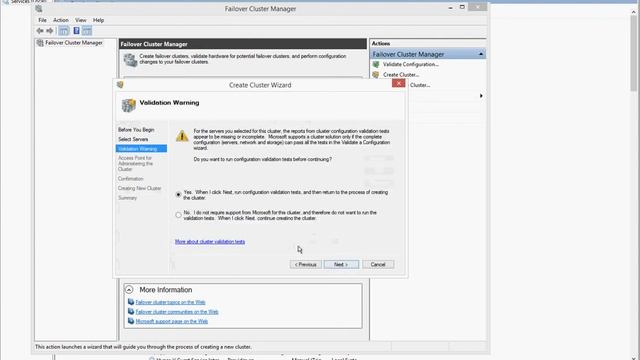
Task: Click the Failover Cluster Manager window title icon
Action: [x=39, y=9]
